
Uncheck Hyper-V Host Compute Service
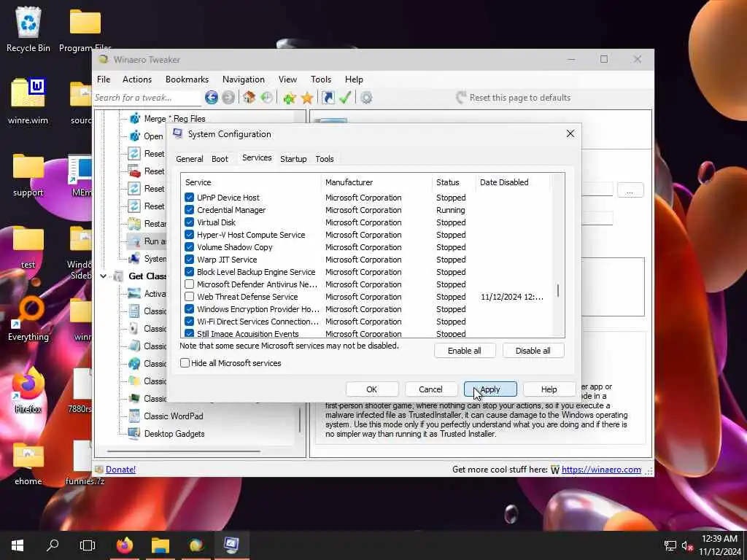189,235
